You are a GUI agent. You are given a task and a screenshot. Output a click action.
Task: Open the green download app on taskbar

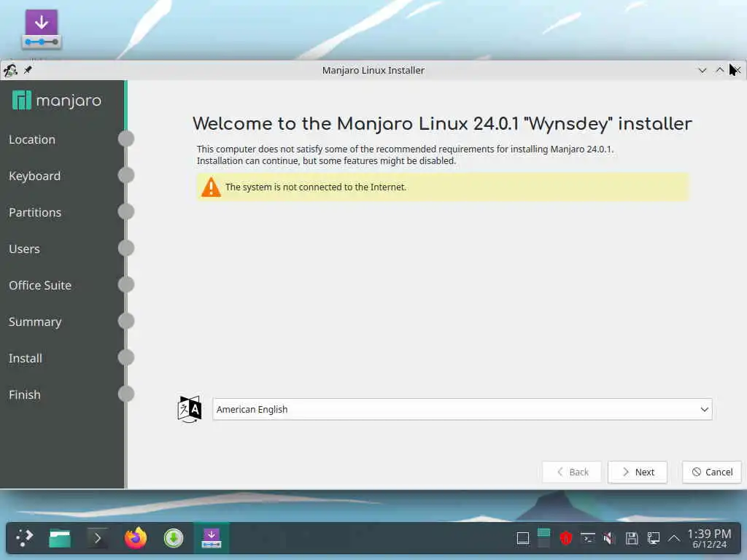[x=174, y=538]
